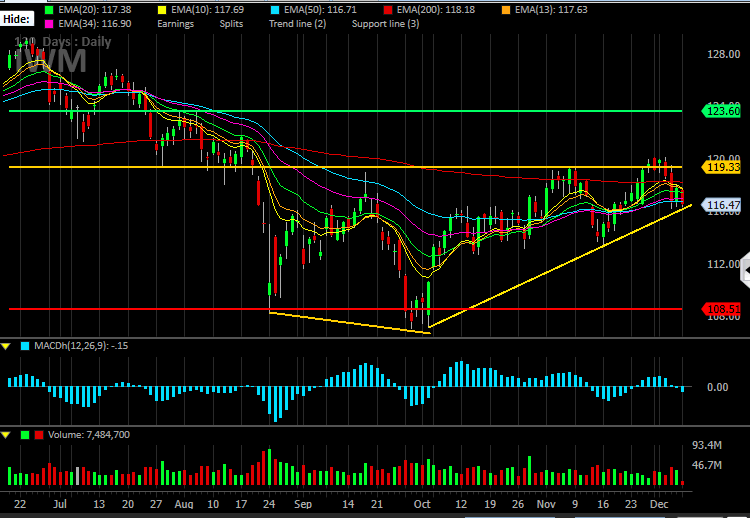Click the Support line (3) legend item
Screen dimensions: 750x518
click(x=386, y=23)
